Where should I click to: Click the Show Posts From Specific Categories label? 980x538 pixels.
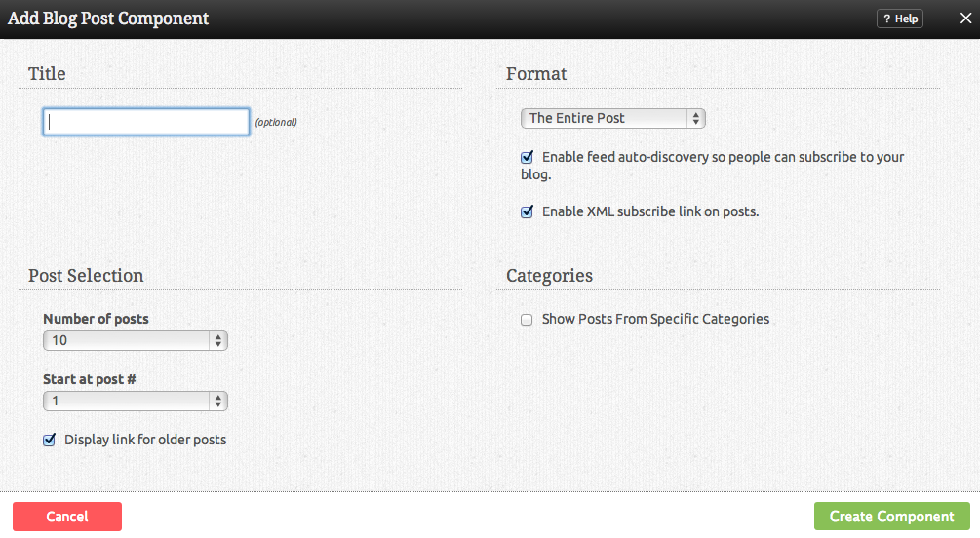(x=655, y=319)
